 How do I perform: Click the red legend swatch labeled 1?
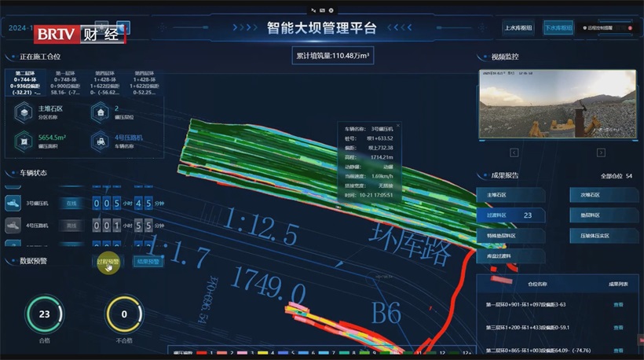(x=201, y=353)
